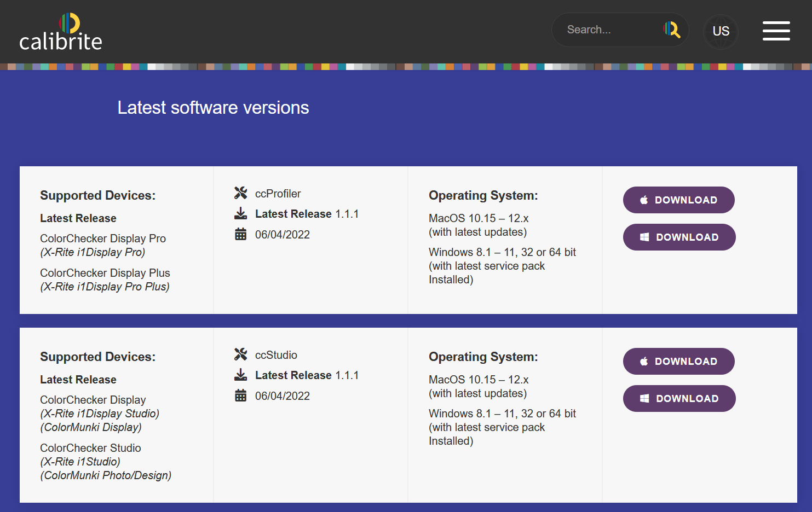Click the 'Latest software versions' heading
Image resolution: width=812 pixels, height=512 pixels.
tap(213, 108)
